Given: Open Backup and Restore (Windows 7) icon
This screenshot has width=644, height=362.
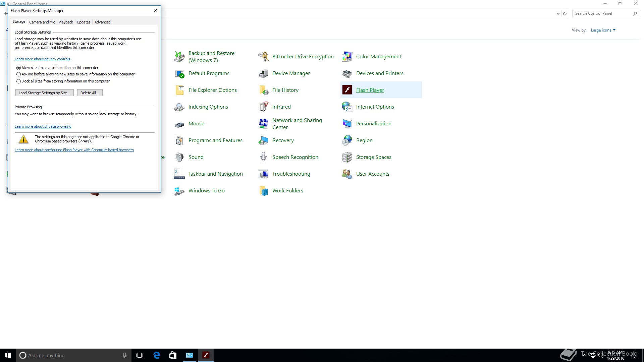Looking at the screenshot, I should point(179,57).
